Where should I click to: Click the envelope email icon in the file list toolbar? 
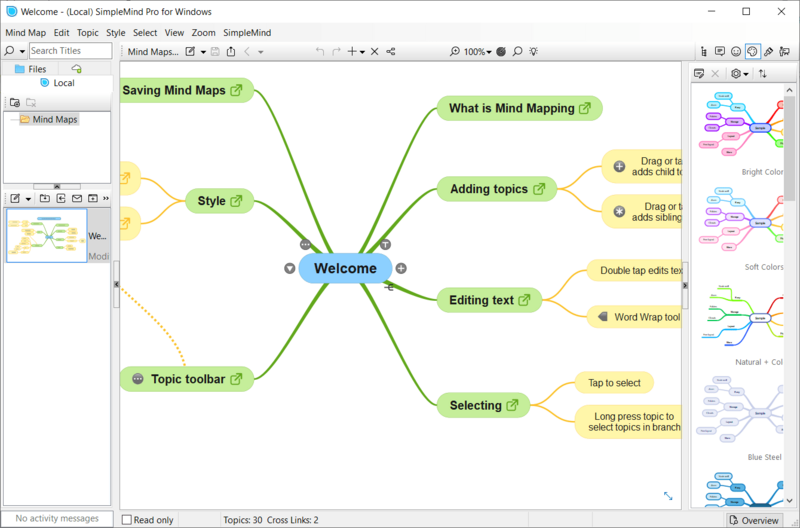tap(77, 198)
